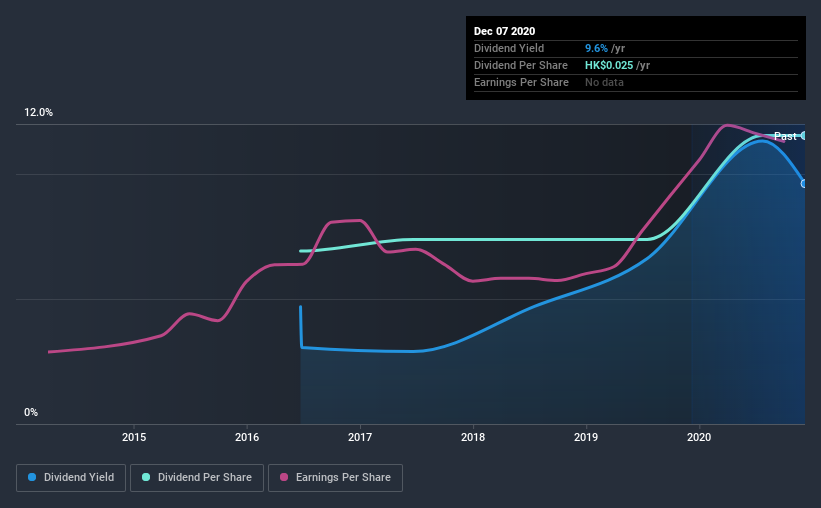Click the teal Dividend Per Share legend dot
821x508 pixels.
click(146, 477)
